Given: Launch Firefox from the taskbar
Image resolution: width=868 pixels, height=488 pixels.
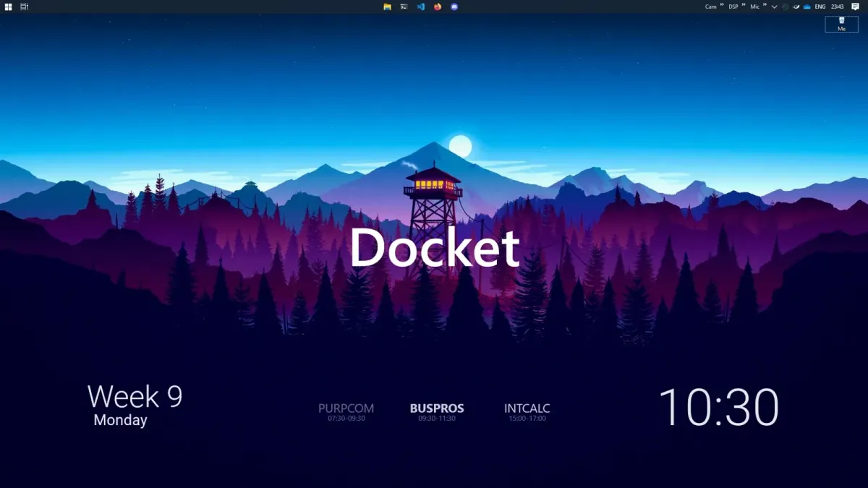Looking at the screenshot, I should 438,7.
